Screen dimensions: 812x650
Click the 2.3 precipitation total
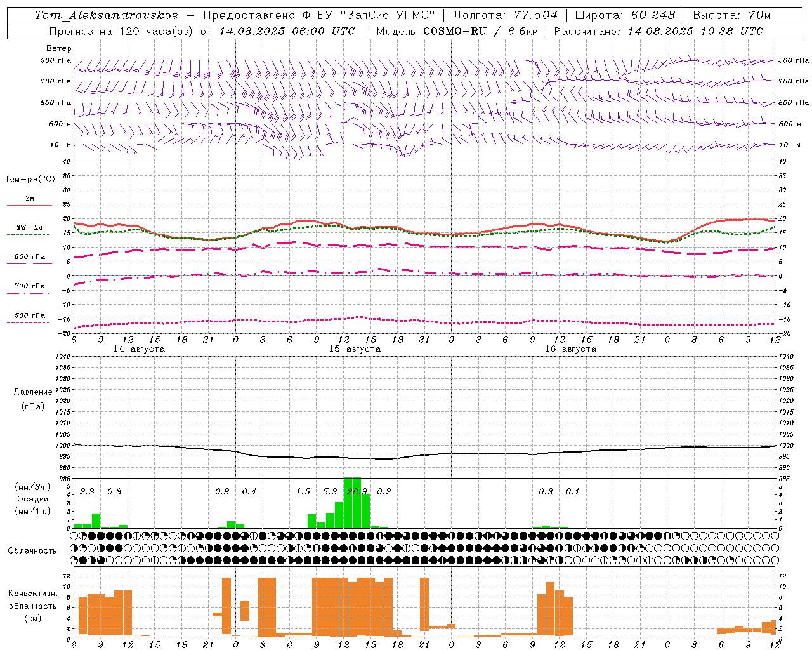coord(88,491)
